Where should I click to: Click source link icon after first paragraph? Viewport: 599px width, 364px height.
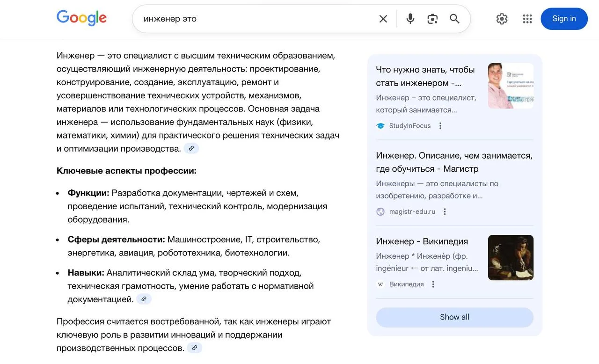(x=191, y=148)
